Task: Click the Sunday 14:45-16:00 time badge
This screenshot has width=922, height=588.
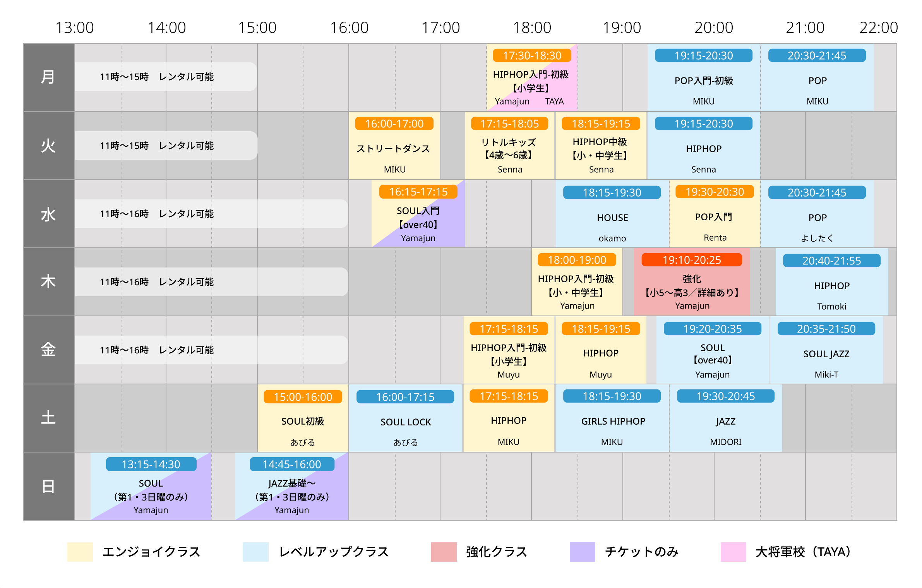Action: pos(292,464)
